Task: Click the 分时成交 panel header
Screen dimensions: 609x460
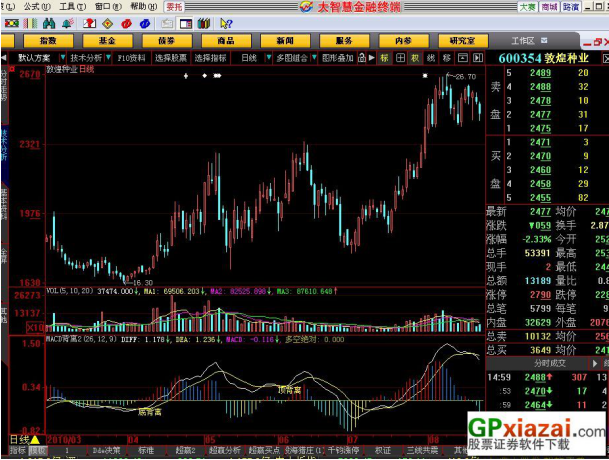Action: click(x=546, y=363)
